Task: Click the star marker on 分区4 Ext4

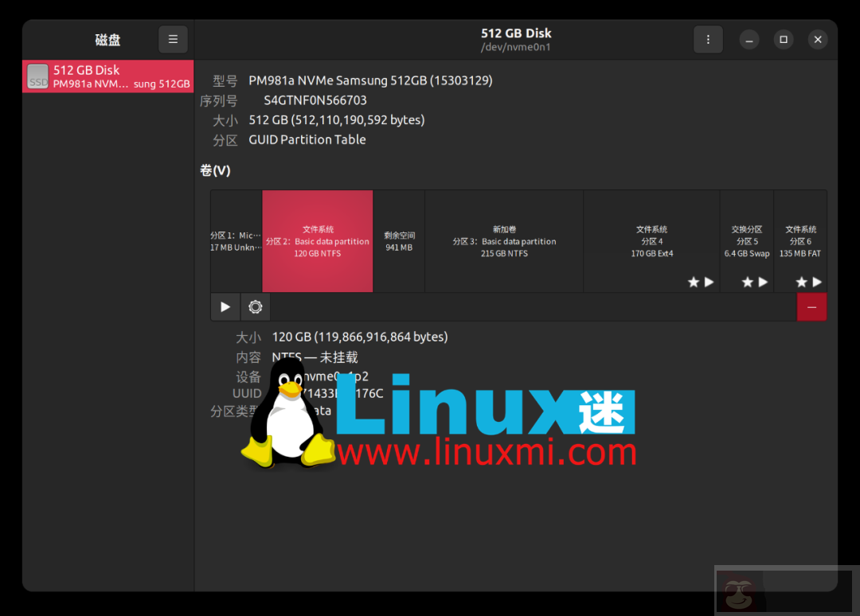Action: (x=694, y=281)
